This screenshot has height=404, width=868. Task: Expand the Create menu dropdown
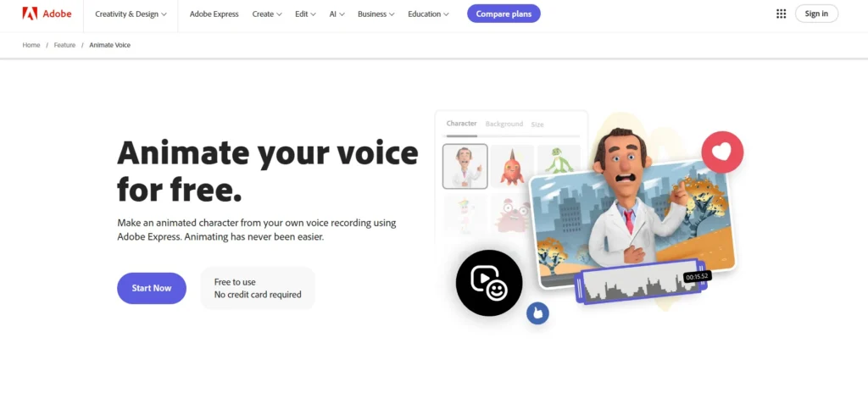(x=267, y=14)
